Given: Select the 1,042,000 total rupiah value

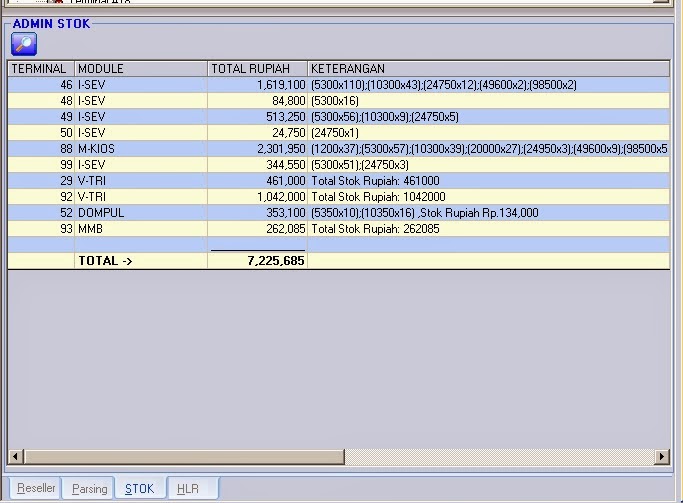Looking at the screenshot, I should pos(258,197).
